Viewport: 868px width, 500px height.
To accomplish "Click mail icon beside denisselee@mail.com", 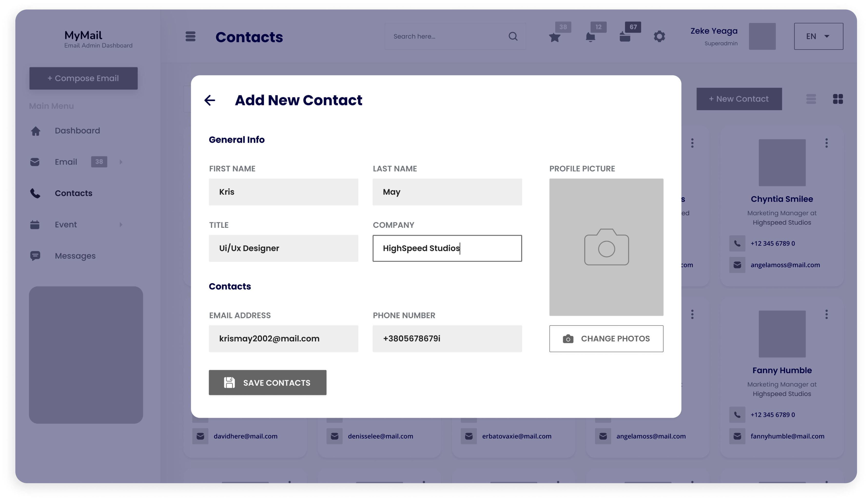I will (x=335, y=436).
